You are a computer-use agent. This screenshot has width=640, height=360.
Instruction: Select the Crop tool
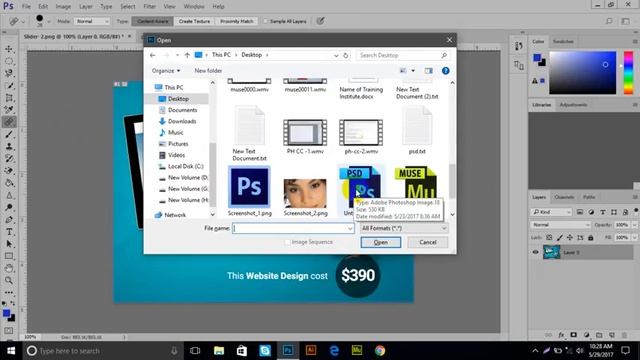9,98
